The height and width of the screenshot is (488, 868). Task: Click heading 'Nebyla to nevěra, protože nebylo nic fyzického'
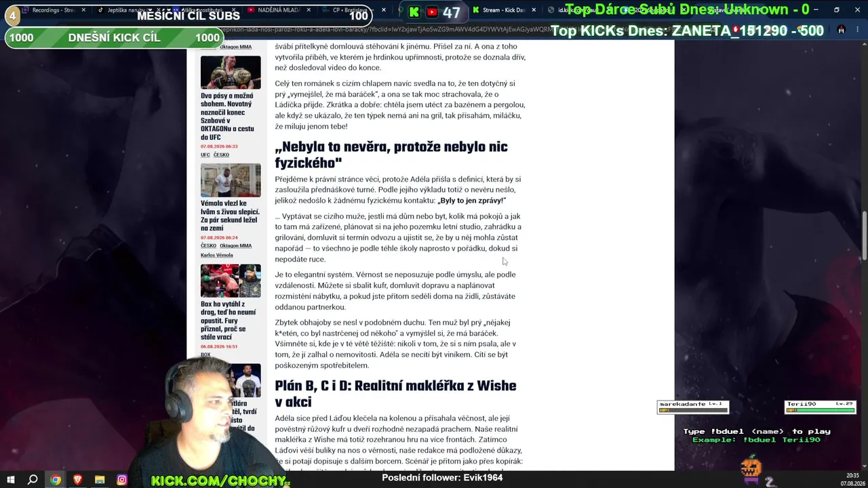tap(391, 155)
